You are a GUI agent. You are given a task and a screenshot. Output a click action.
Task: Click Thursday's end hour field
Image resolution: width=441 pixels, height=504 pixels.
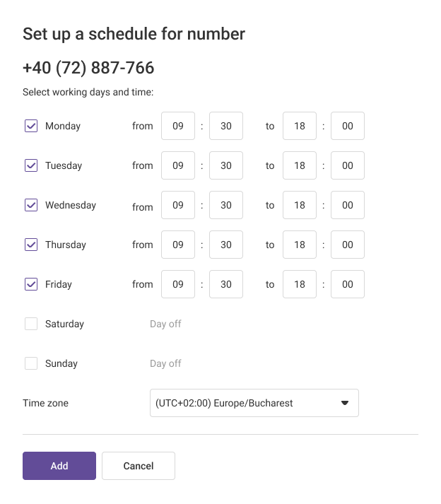click(300, 245)
